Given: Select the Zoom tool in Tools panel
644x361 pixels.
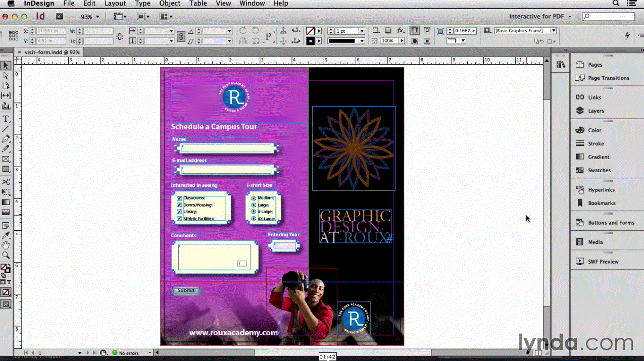Looking at the screenshot, I should pos(6,255).
